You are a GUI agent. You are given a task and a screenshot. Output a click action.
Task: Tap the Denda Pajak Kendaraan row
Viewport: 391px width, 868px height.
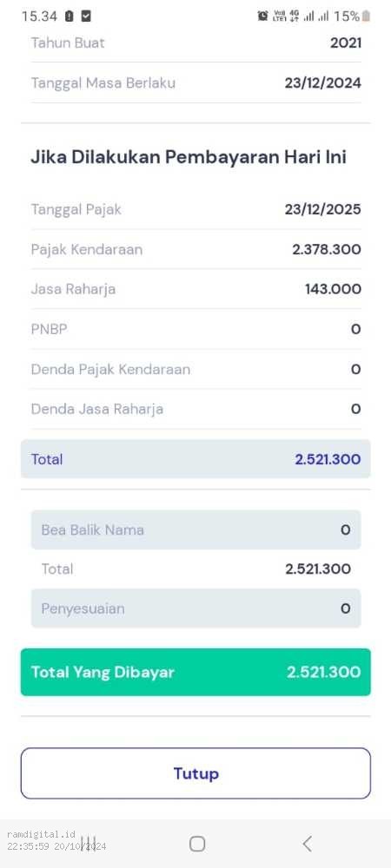[195, 369]
